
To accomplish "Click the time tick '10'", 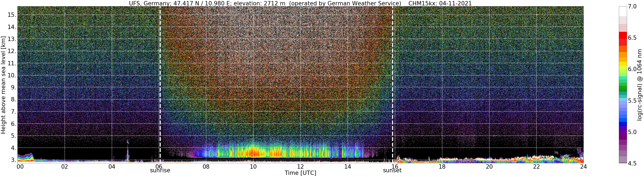I will [x=253, y=166].
